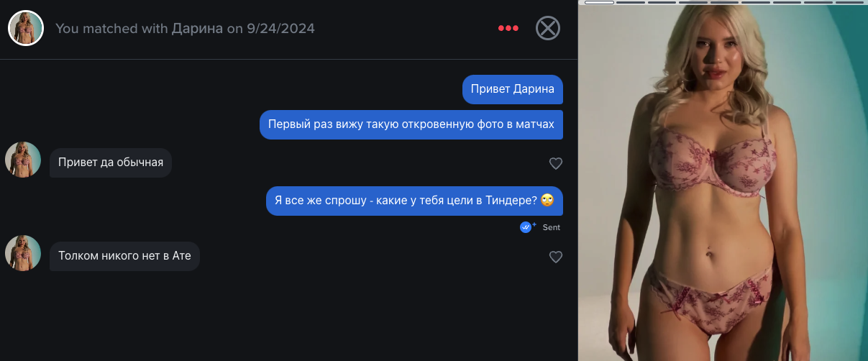
Task: Select the "Я все же спрошу" message bubble
Action: tap(414, 201)
